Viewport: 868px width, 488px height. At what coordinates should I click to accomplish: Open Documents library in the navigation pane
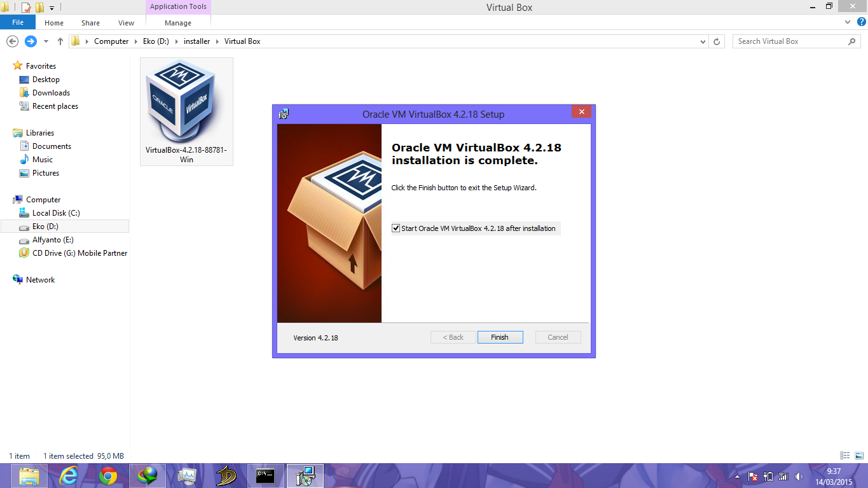click(x=52, y=146)
